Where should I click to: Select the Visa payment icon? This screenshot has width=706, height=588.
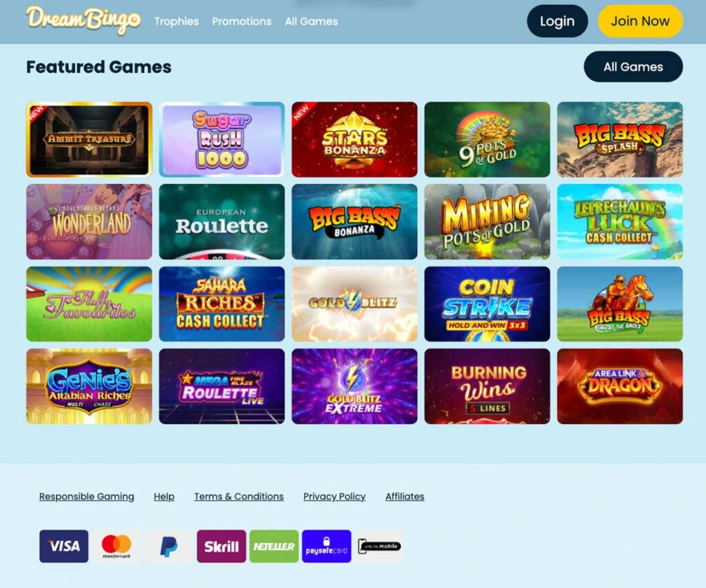click(64, 546)
